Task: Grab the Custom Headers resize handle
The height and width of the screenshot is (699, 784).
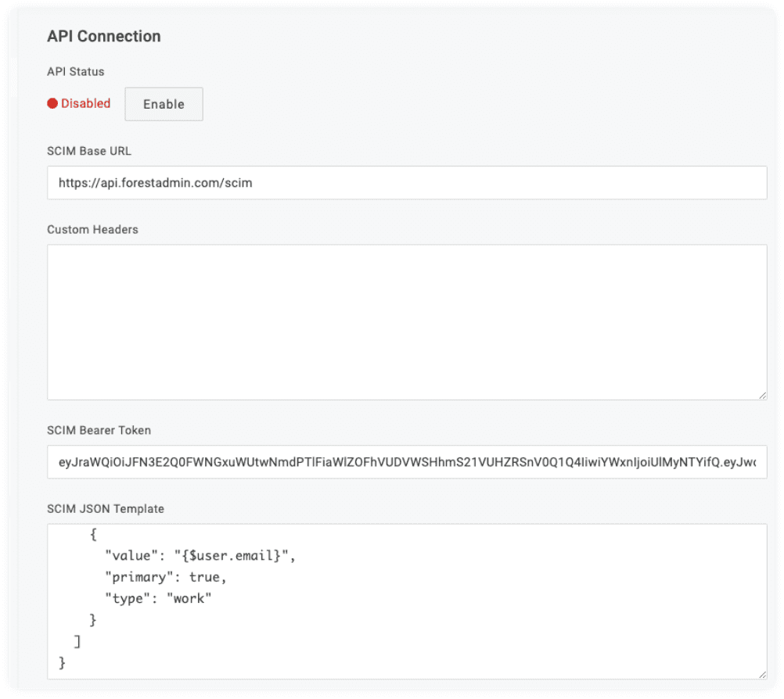Action: [x=762, y=396]
